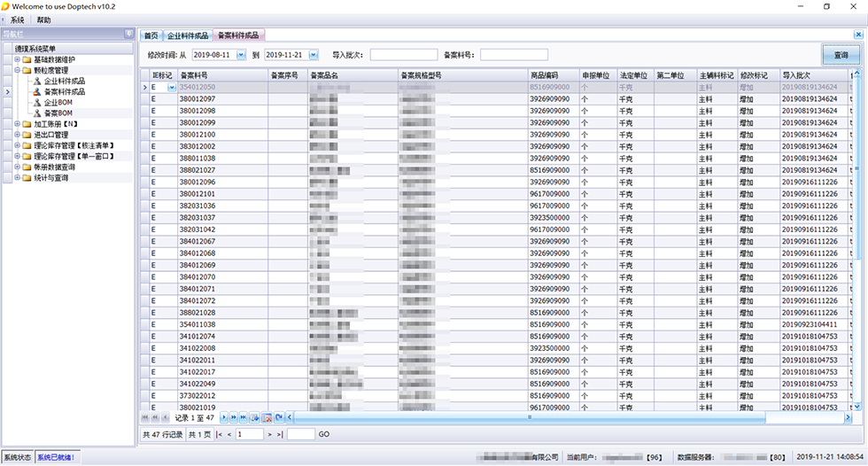Pin the navigation panel using pin icon
The image size is (868, 466).
point(129,35)
